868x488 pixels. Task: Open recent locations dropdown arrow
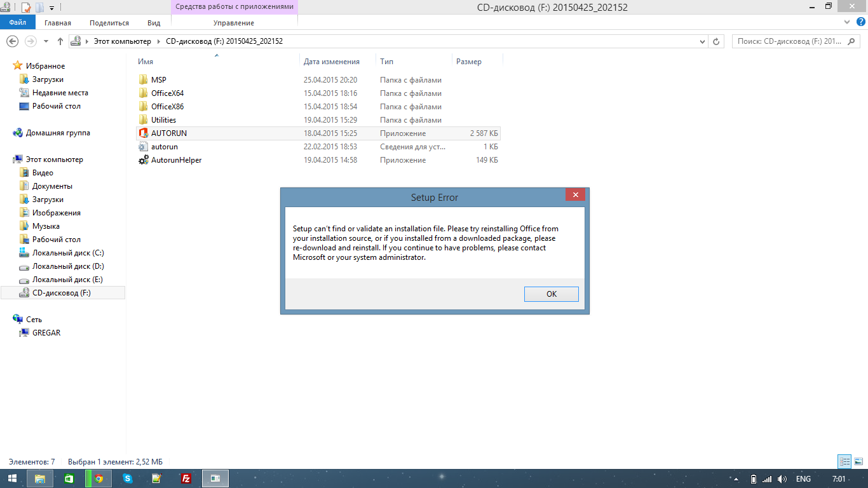[46, 41]
